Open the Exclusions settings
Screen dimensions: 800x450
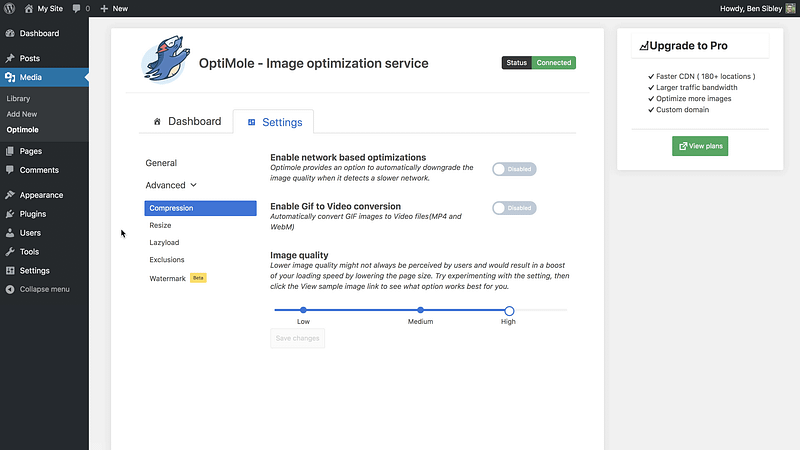pos(167,260)
